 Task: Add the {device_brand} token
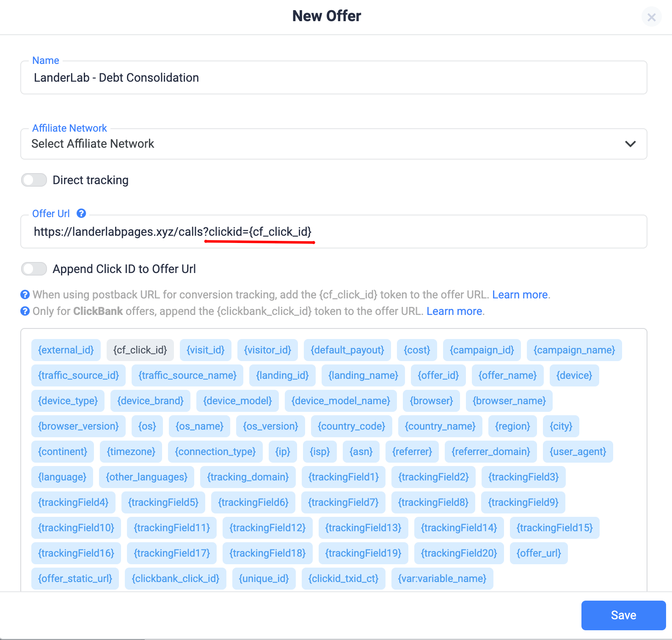(x=150, y=401)
